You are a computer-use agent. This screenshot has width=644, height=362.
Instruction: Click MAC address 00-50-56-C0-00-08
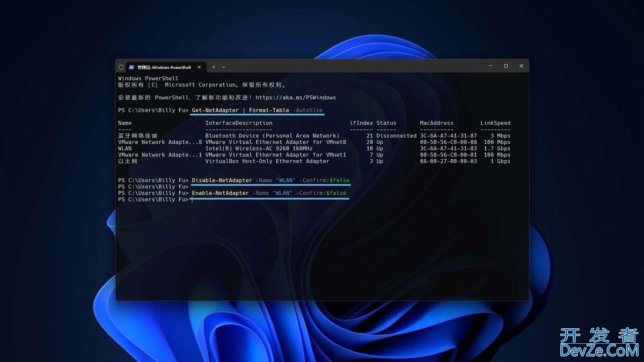[x=448, y=142]
